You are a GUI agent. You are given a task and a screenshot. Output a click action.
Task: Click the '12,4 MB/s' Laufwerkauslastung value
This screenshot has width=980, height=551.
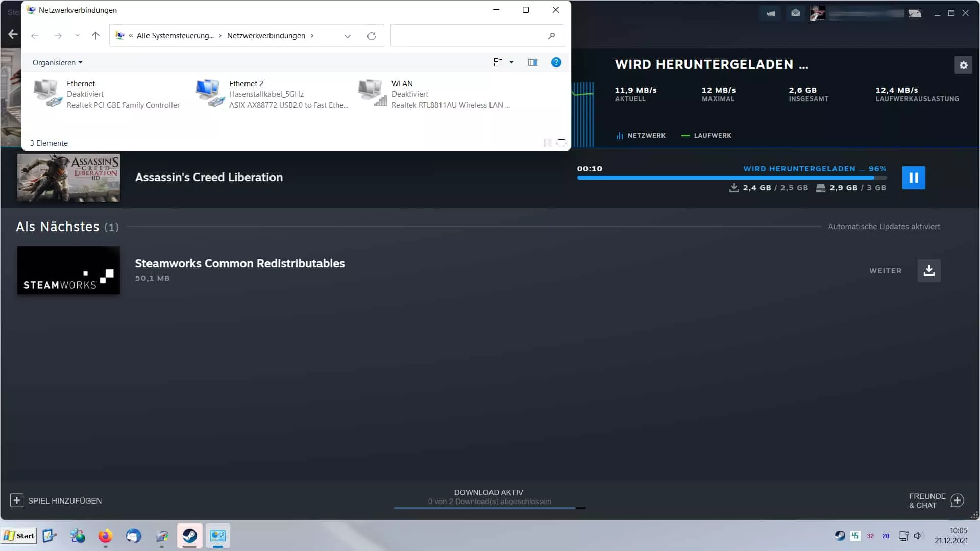[897, 90]
